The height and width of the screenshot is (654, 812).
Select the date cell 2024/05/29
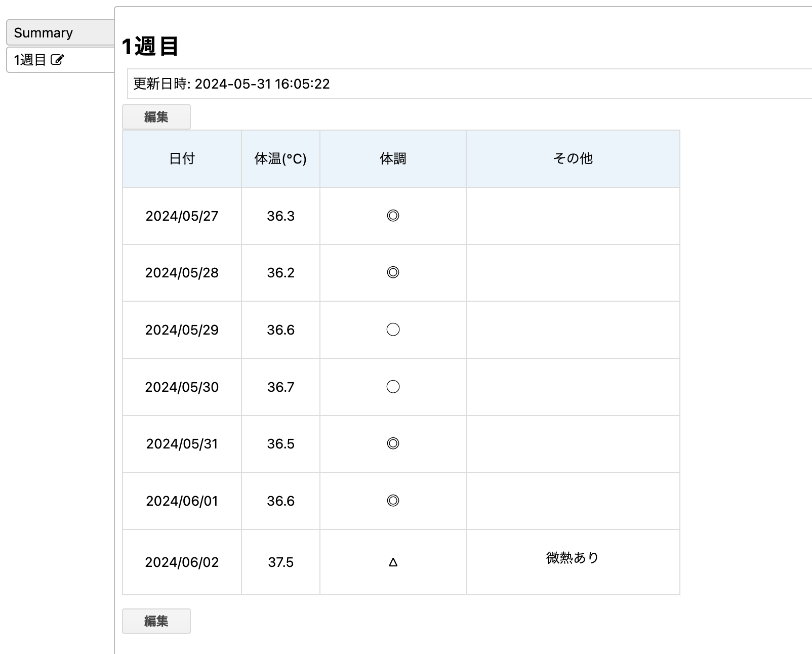[182, 330]
